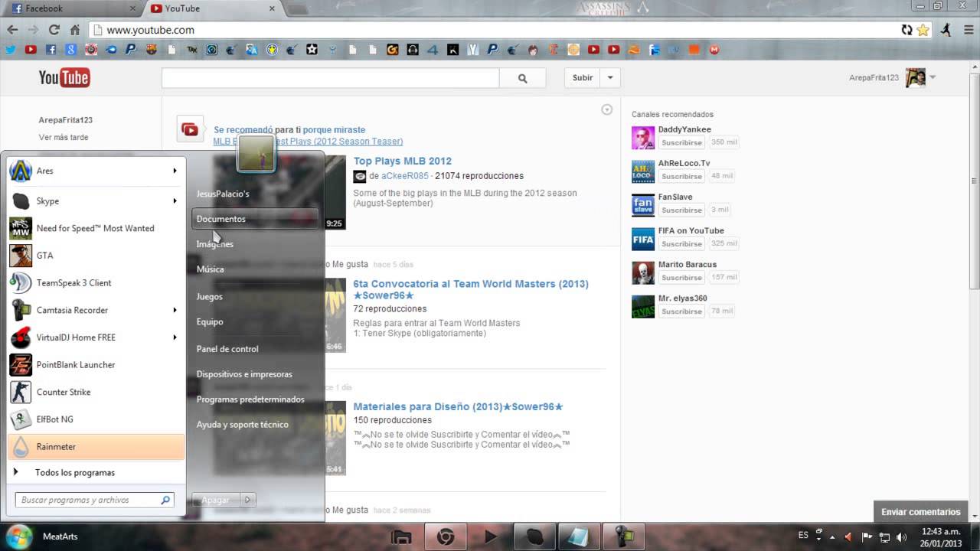The image size is (980, 551).
Task: Click the YouTube logo
Action: tap(64, 77)
